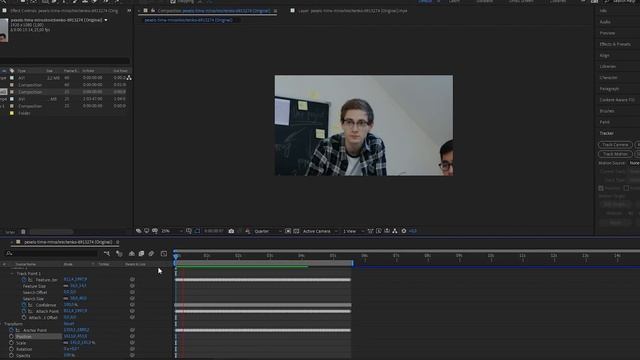Click the pick whip icon on Position row
This screenshot has width=640, height=360.
coord(132,336)
